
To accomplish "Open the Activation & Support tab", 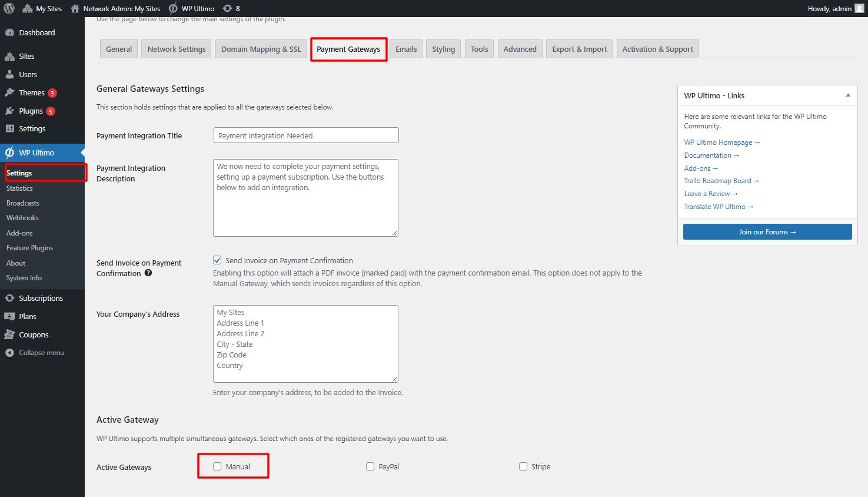I will click(x=658, y=49).
